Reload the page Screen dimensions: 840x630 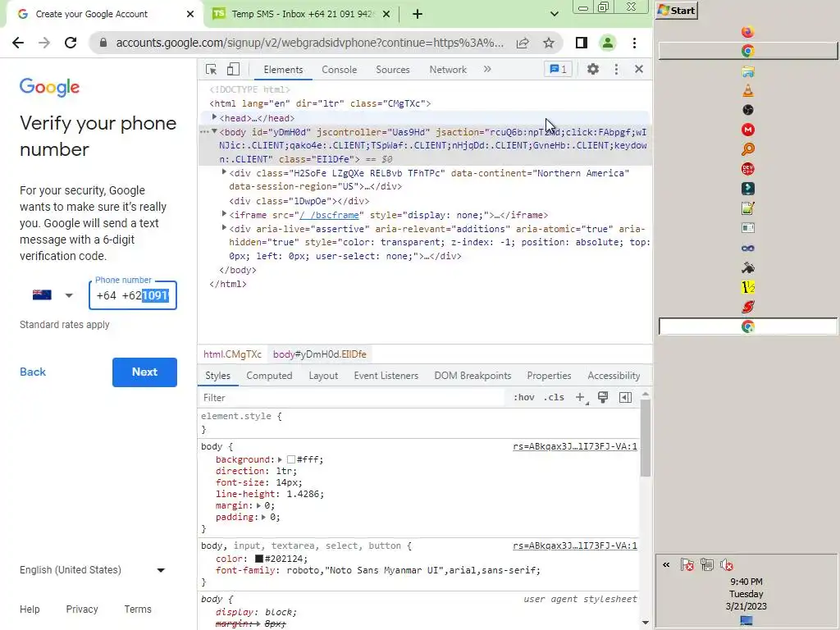coord(71,43)
